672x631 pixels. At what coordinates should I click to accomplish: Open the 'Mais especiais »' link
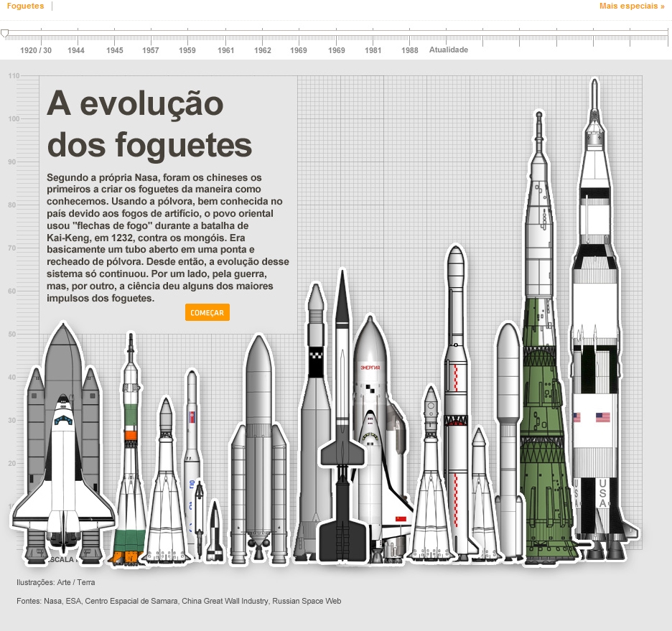tap(632, 6)
